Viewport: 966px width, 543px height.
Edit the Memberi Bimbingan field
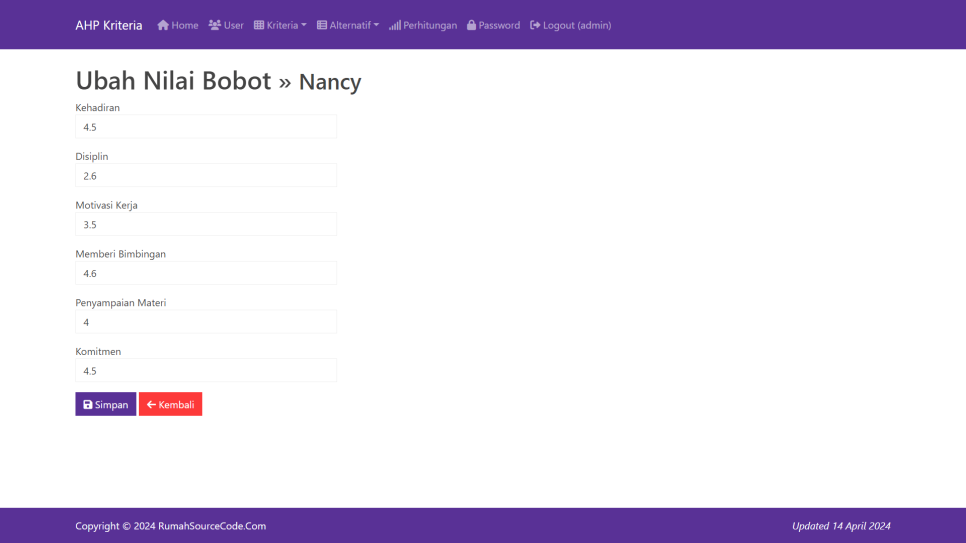click(206, 273)
